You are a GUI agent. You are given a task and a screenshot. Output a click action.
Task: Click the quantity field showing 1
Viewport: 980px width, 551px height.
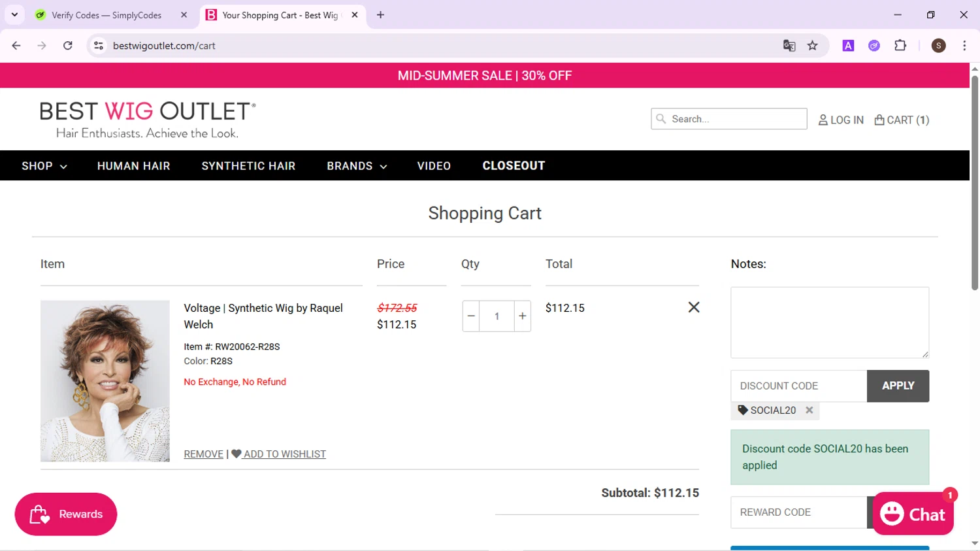[497, 316]
